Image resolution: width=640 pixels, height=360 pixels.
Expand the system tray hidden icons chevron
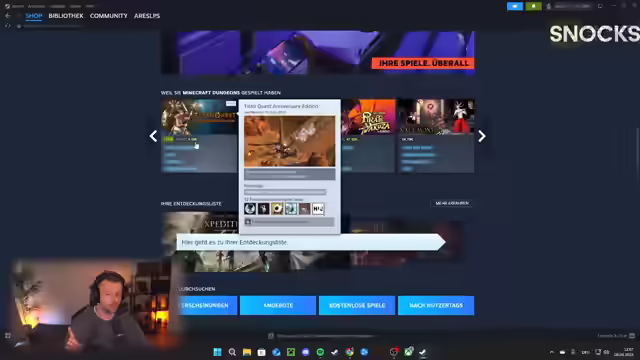(x=551, y=352)
